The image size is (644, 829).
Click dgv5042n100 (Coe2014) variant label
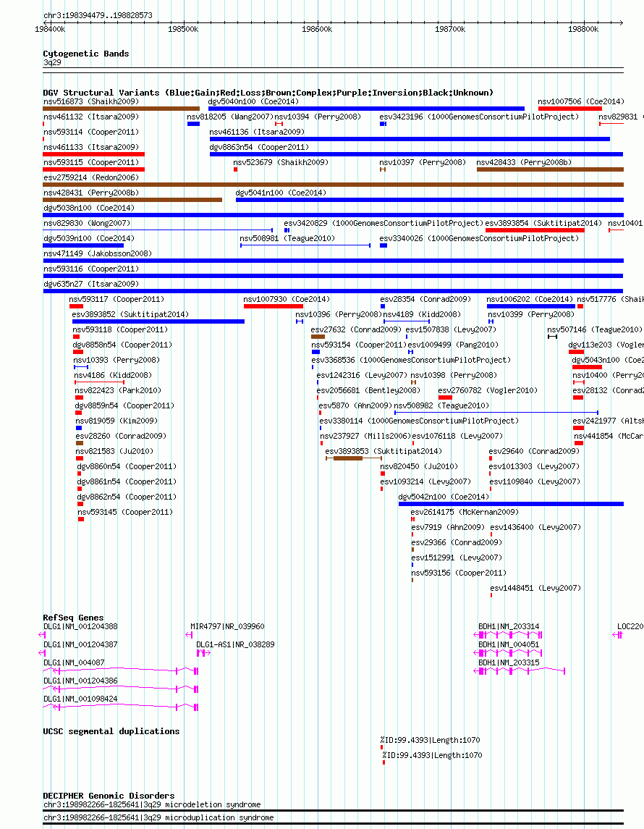pos(444,497)
